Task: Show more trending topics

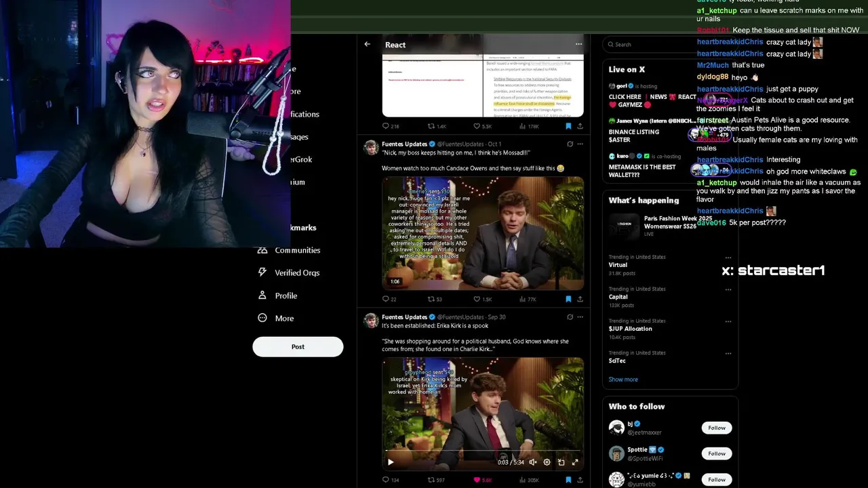Action: pyautogui.click(x=623, y=380)
